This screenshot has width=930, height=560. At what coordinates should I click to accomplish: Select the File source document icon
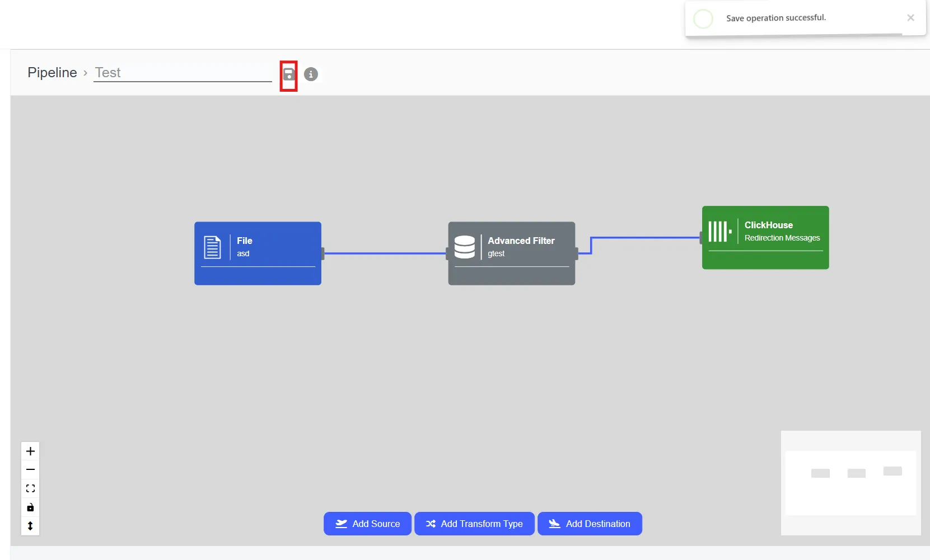(212, 247)
